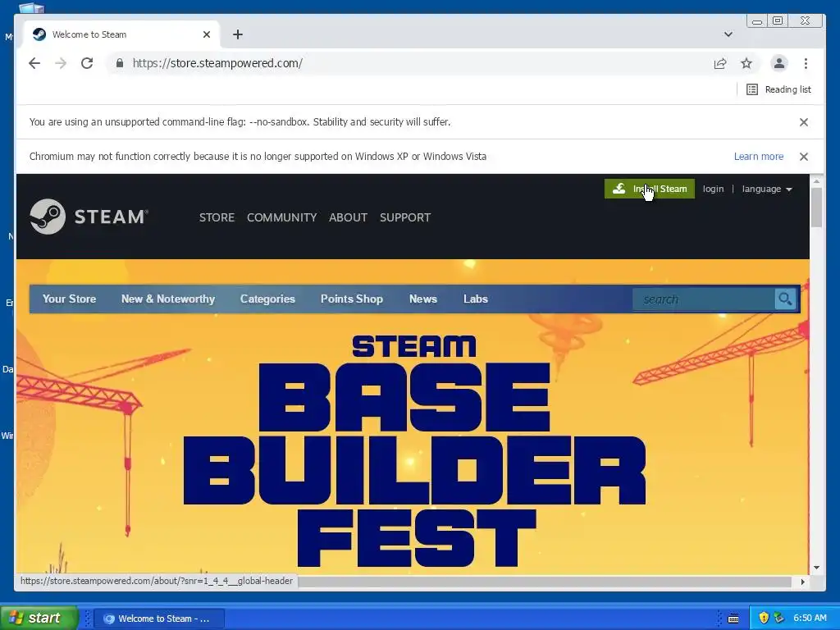Expand the tab search chevron

coord(728,34)
